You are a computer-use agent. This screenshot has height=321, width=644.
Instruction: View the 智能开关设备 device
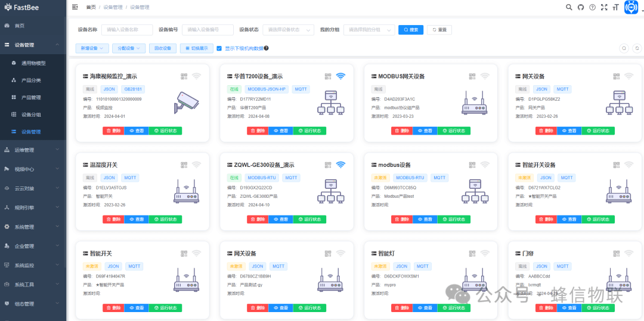click(569, 219)
